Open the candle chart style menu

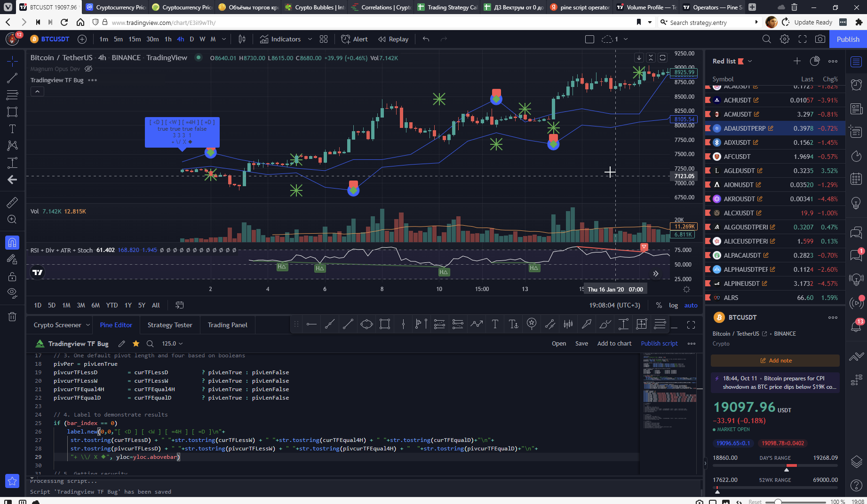(242, 39)
